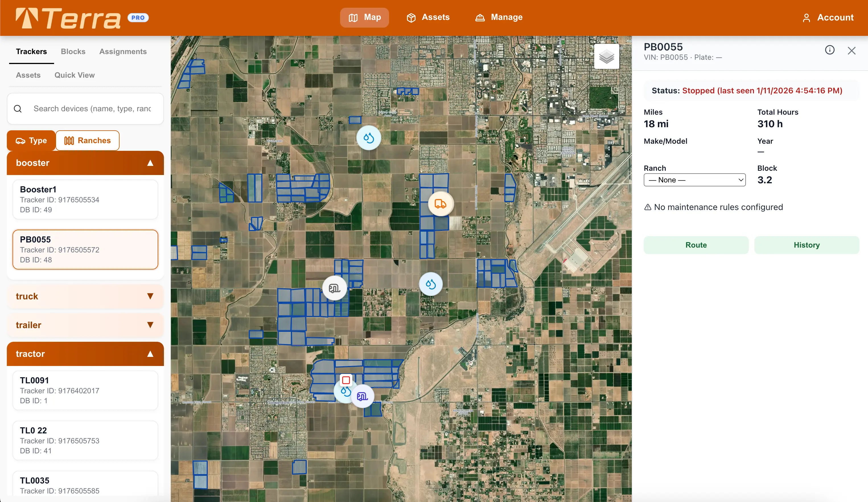Viewport: 868px width, 502px height.
Task: Click the info icon for PB0055
Action: pyautogui.click(x=829, y=50)
